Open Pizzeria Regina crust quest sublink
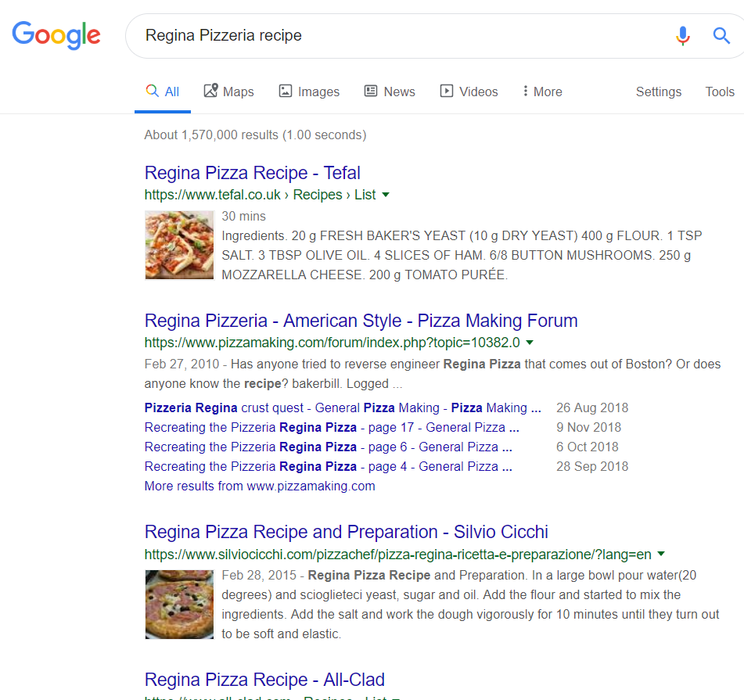This screenshot has height=700, width=744. 343,407
